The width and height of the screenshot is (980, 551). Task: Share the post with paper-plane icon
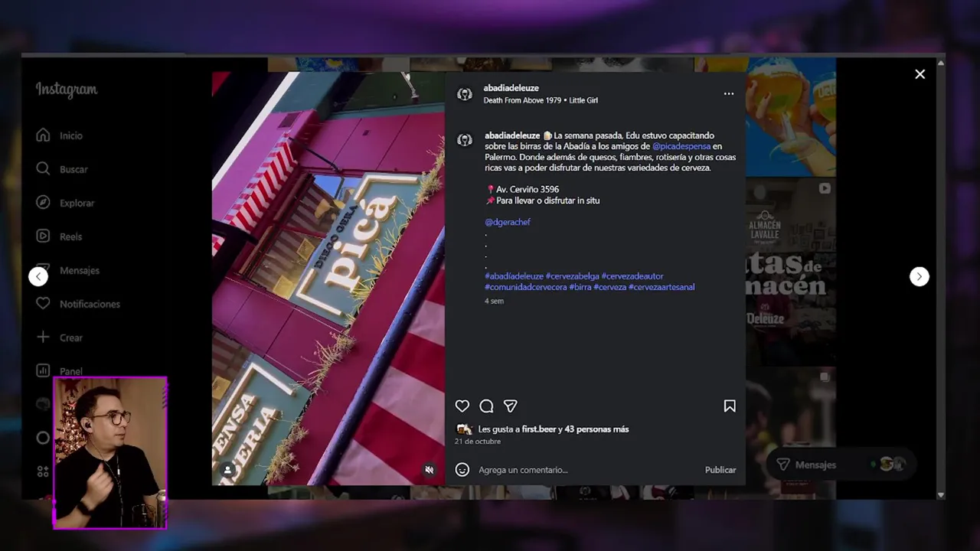(511, 406)
